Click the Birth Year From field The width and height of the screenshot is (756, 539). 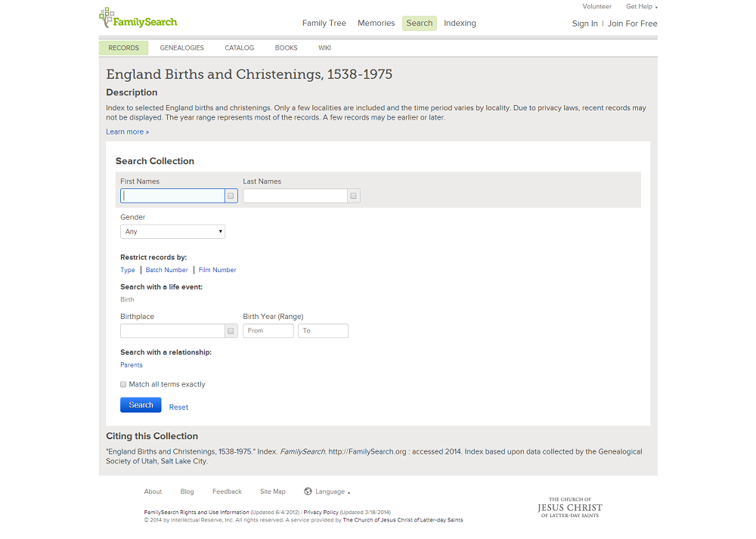[x=268, y=330]
